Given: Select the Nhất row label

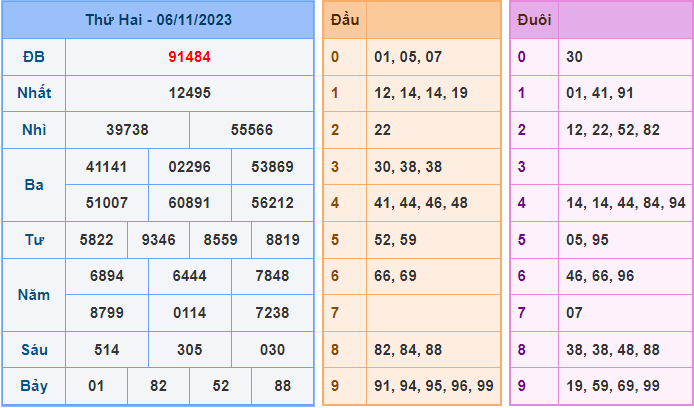Looking at the screenshot, I should pos(34,93).
